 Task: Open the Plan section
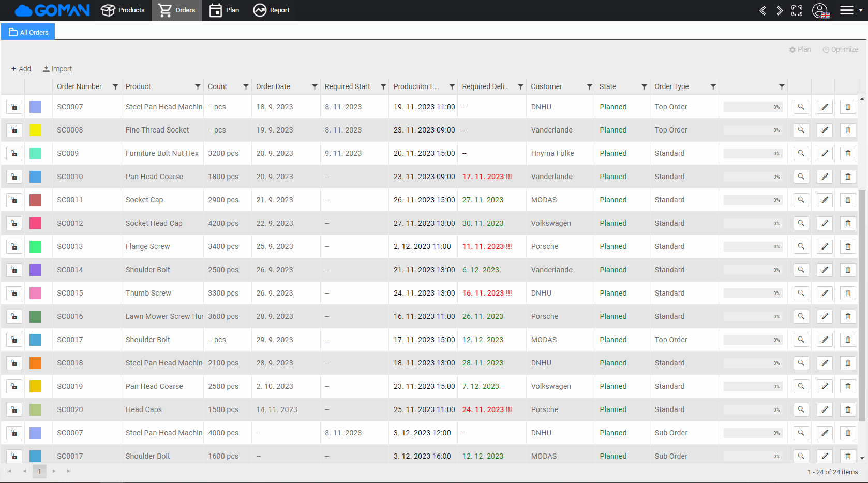[x=224, y=10]
